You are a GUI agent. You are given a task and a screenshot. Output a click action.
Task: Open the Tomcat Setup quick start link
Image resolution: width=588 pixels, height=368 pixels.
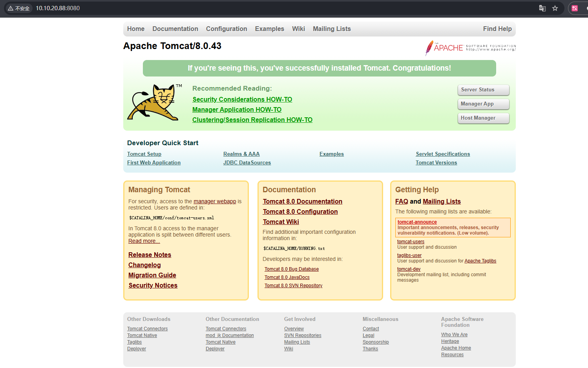pos(144,154)
